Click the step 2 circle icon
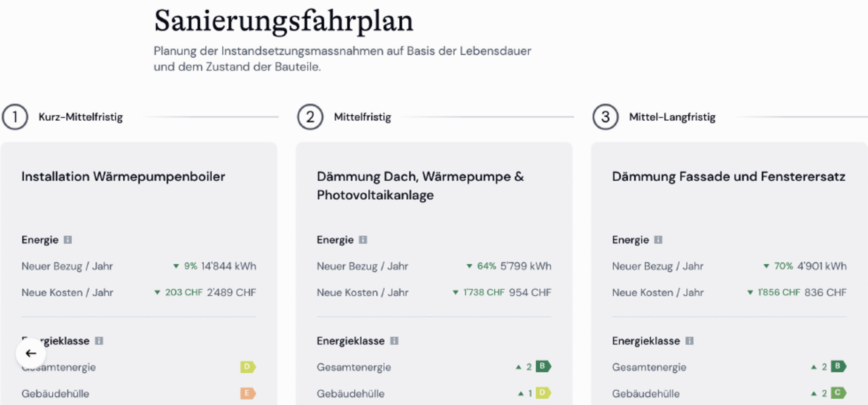 click(310, 117)
